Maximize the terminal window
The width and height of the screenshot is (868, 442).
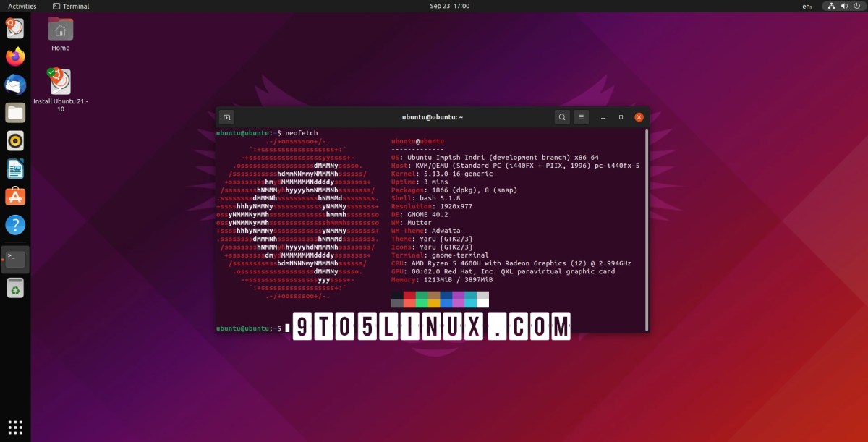621,117
